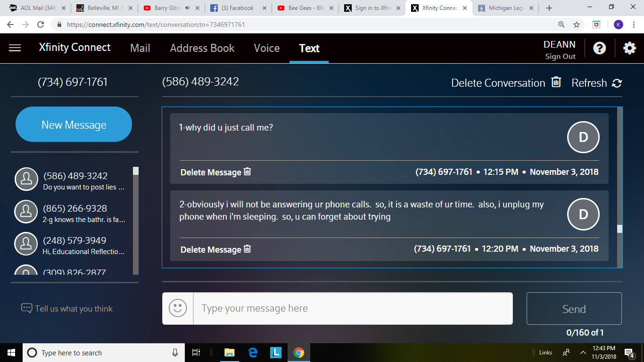Click the Refresh arrows icon
The width and height of the screenshot is (644, 362).
[x=617, y=83]
